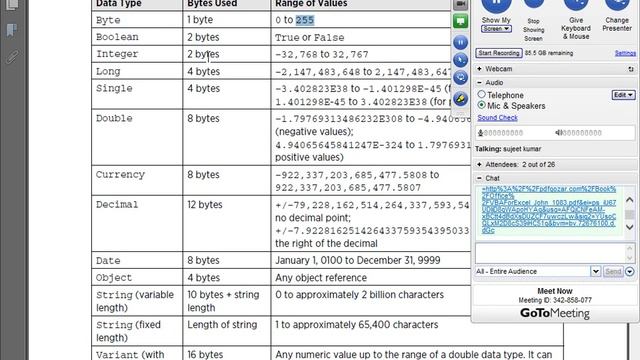Click the speaker level meter
This screenshot has height=360, width=640.
(x=582, y=133)
